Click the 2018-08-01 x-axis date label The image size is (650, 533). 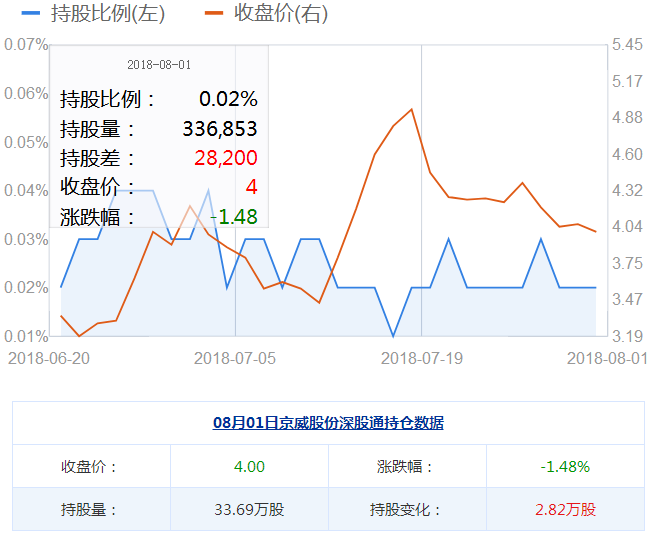click(x=607, y=359)
